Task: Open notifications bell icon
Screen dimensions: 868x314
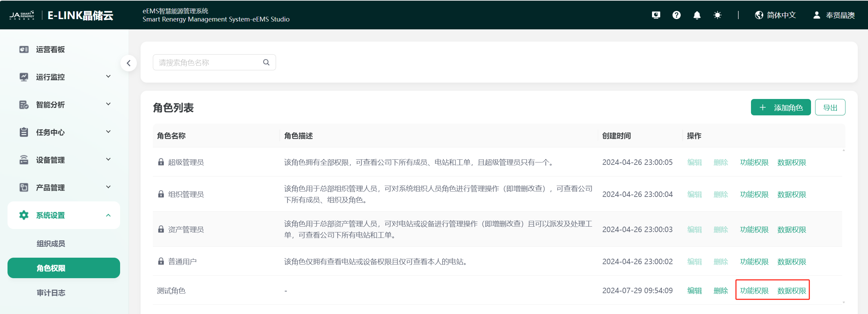Action: [697, 15]
